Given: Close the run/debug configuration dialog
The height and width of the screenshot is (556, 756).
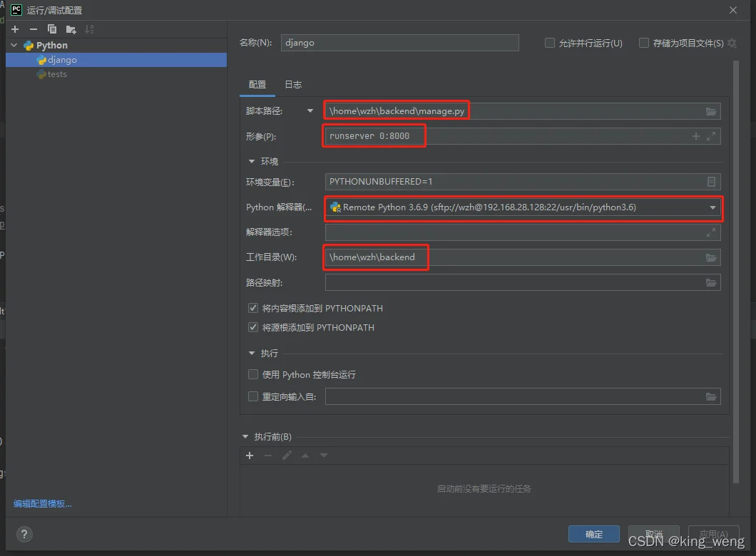Looking at the screenshot, I should [x=733, y=10].
